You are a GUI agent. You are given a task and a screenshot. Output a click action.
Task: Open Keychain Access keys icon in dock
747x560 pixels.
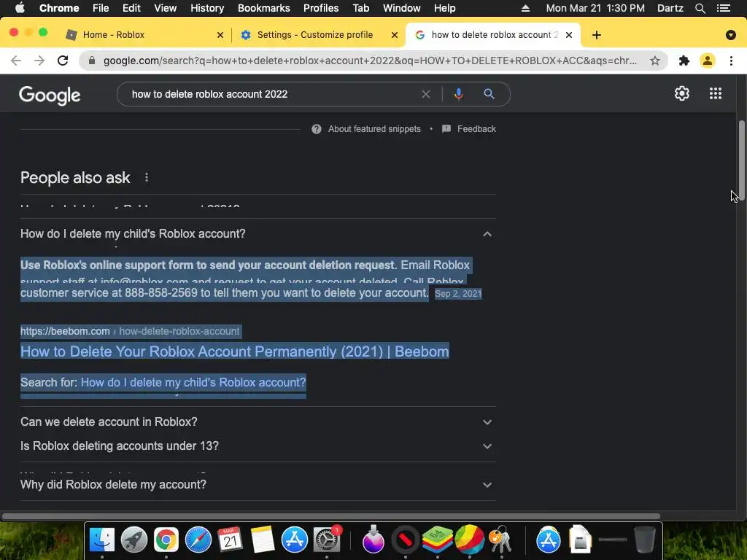pos(500,540)
